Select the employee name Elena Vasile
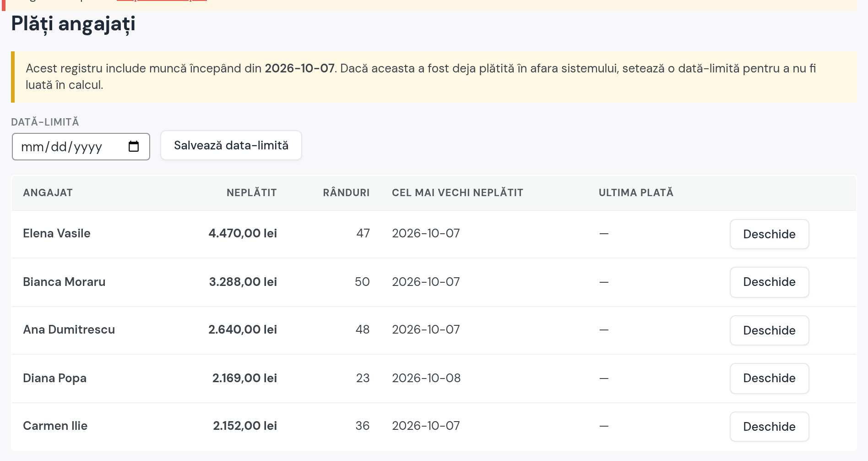The image size is (868, 461). click(x=57, y=233)
